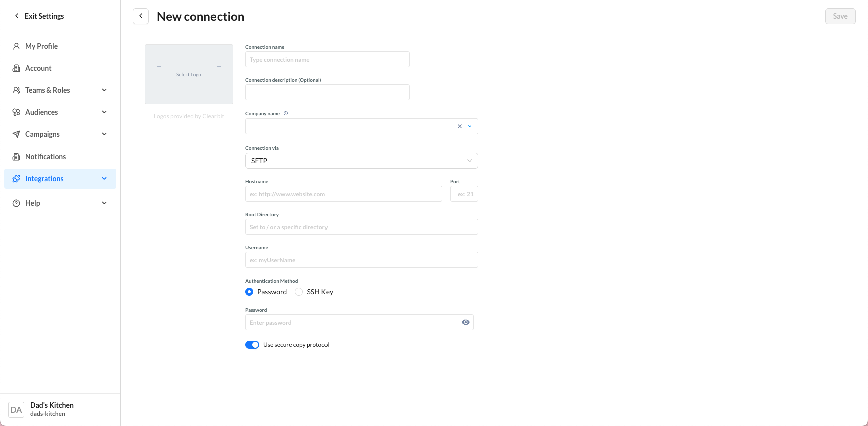Click the DA workspace avatar
Screen dimensions: 868x426
coord(16,410)
